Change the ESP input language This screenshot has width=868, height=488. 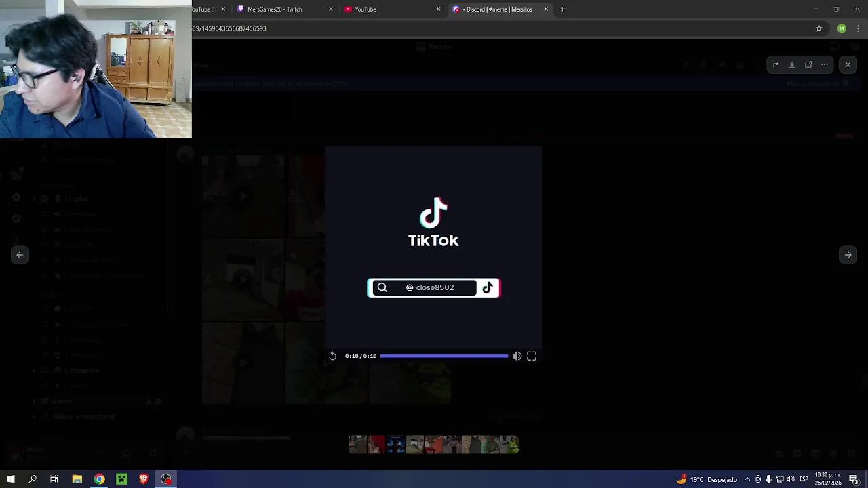tap(804, 479)
